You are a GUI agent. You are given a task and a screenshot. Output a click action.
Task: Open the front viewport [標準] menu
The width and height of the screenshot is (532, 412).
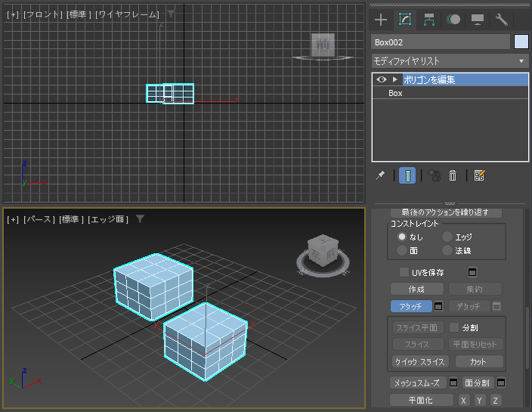pyautogui.click(x=79, y=14)
